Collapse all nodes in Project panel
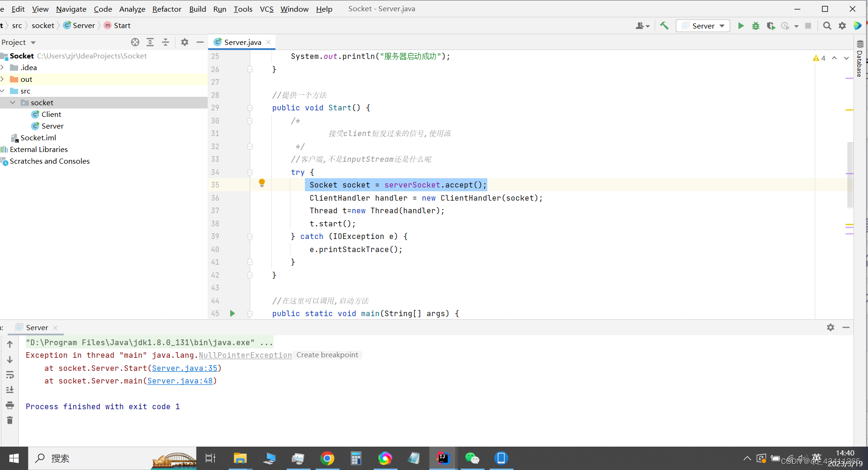 pos(165,42)
